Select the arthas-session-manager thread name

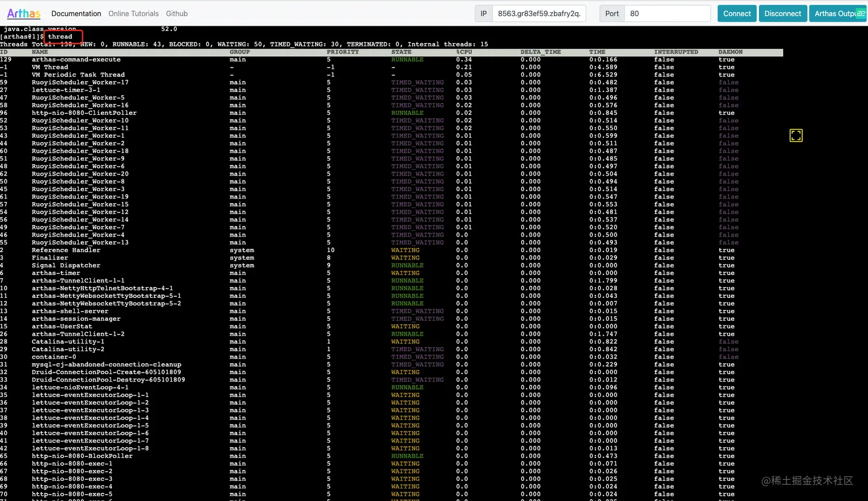[x=76, y=319]
